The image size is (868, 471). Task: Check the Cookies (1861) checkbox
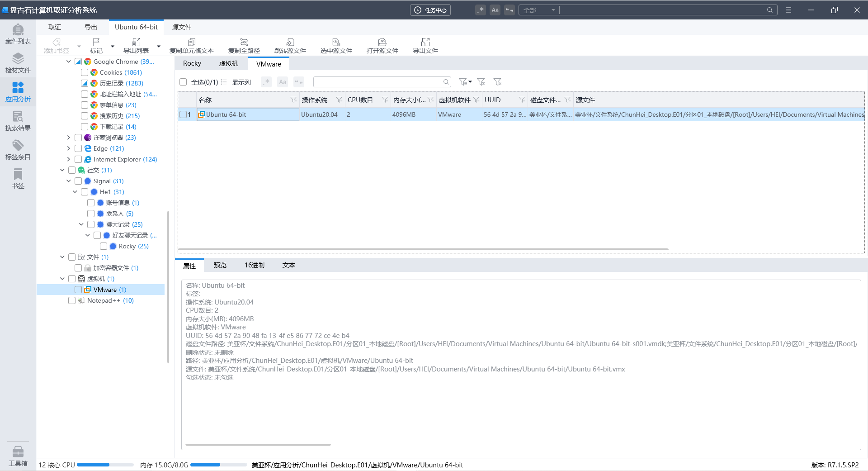[85, 72]
